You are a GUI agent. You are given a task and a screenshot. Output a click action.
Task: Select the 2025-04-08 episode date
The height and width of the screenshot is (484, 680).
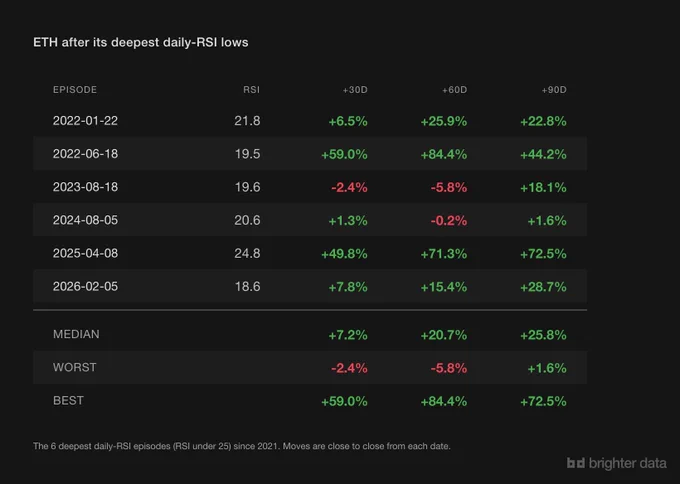point(85,253)
